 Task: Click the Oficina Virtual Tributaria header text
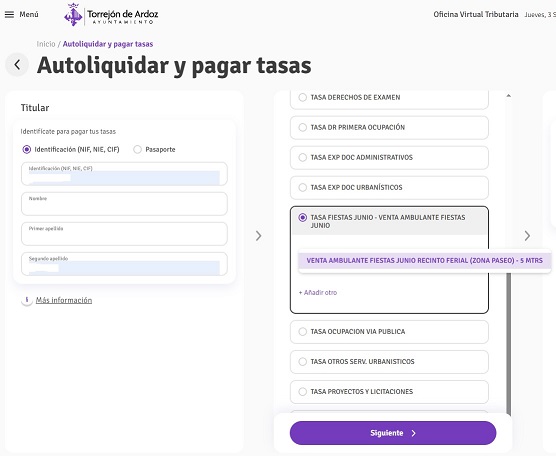tap(476, 15)
